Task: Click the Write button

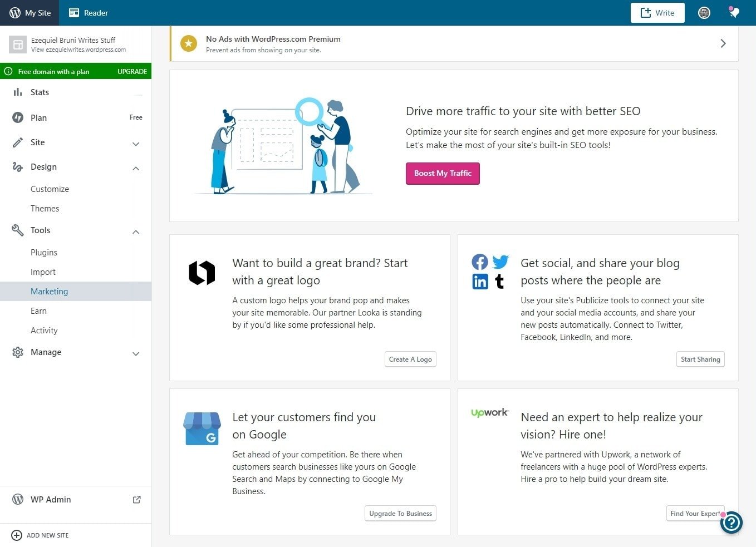Action: coord(657,13)
